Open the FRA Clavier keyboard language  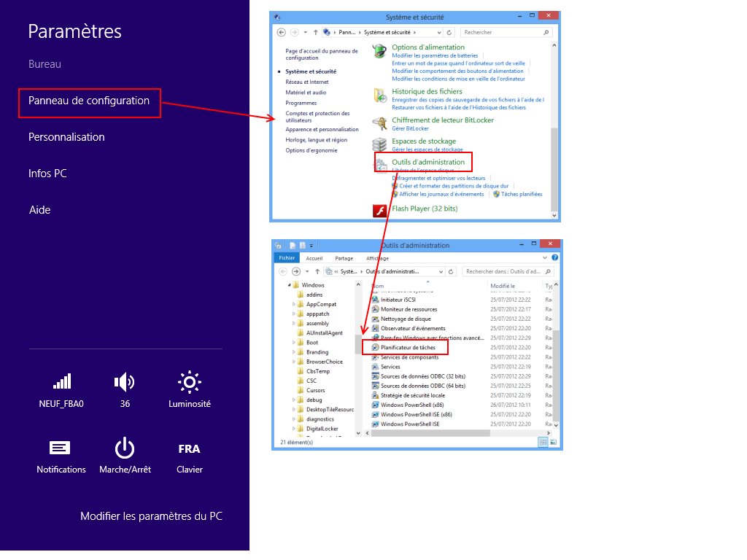[189, 449]
